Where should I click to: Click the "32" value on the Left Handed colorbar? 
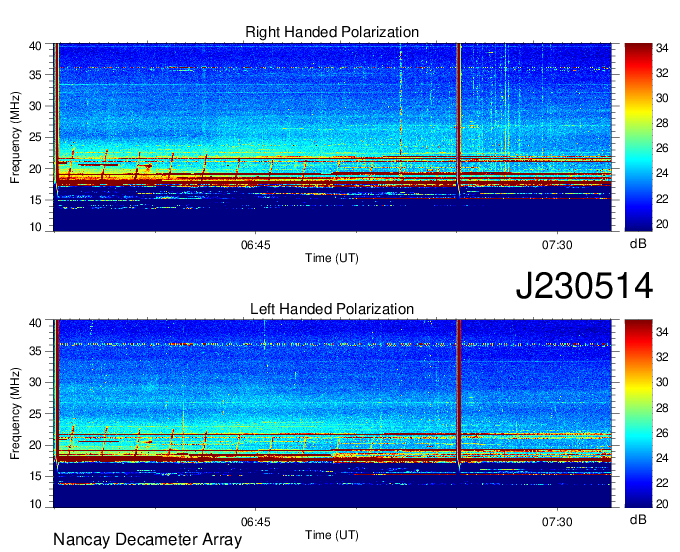(x=662, y=357)
